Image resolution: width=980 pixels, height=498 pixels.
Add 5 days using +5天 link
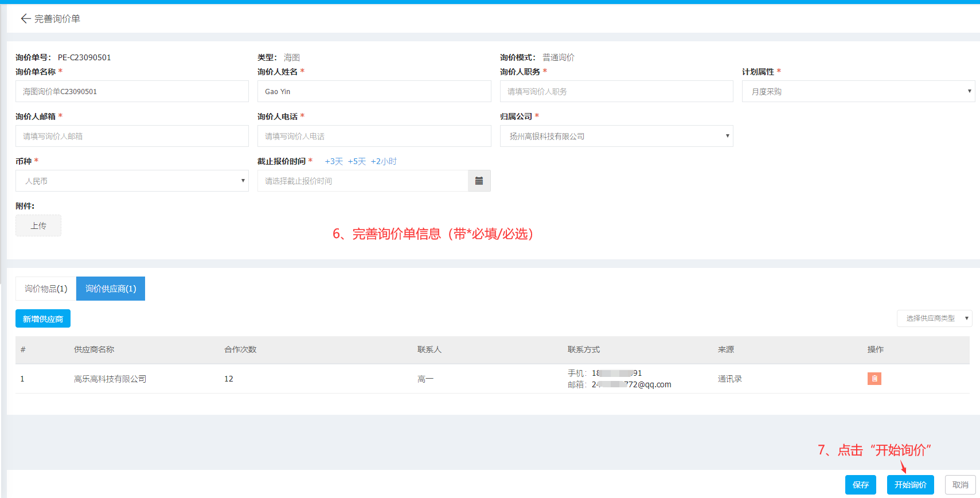click(x=357, y=162)
